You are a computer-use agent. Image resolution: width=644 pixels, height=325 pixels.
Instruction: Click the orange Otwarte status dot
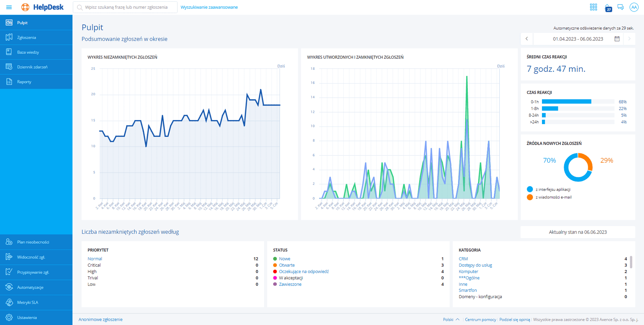tap(275, 265)
